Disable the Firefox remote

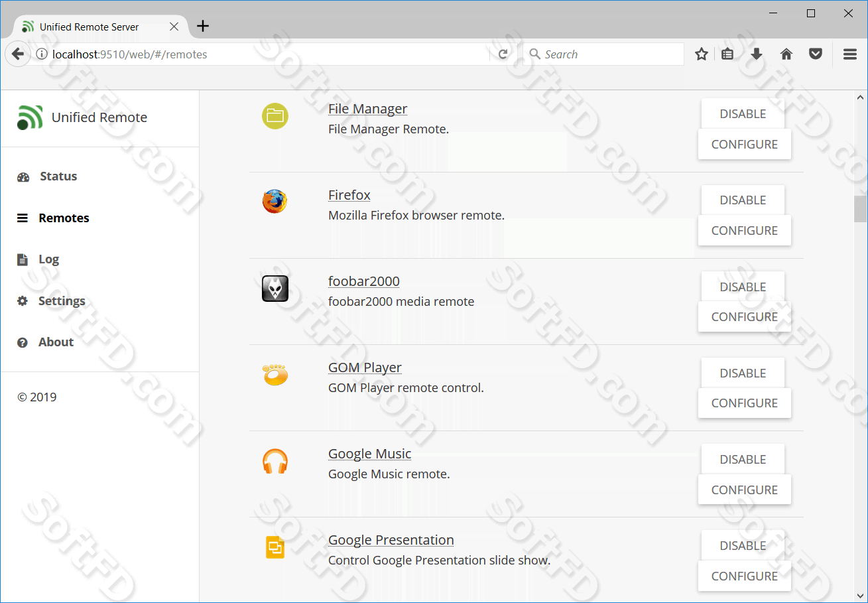743,200
